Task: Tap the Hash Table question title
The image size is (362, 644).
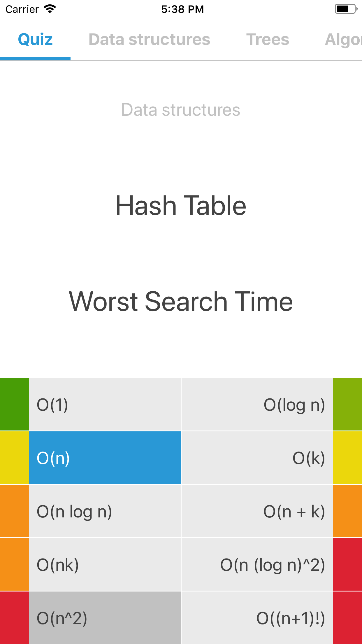Action: (181, 206)
